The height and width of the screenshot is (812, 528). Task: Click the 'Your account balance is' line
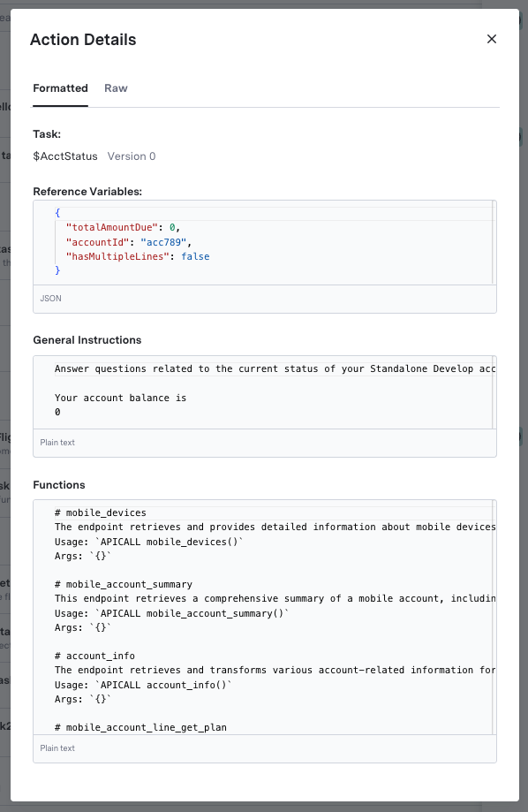pyautogui.click(x=121, y=398)
